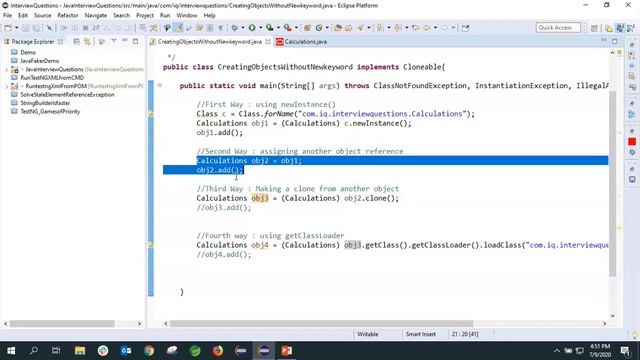The image size is (640, 360).
Task: Click the Last Edit Location icon
Action: click(x=416, y=28)
